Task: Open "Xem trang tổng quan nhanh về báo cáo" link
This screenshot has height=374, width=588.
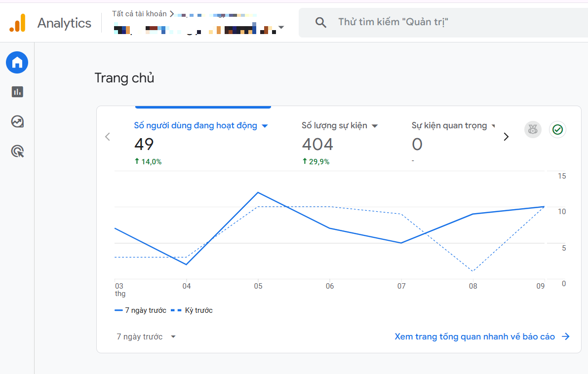Action: 482,337
